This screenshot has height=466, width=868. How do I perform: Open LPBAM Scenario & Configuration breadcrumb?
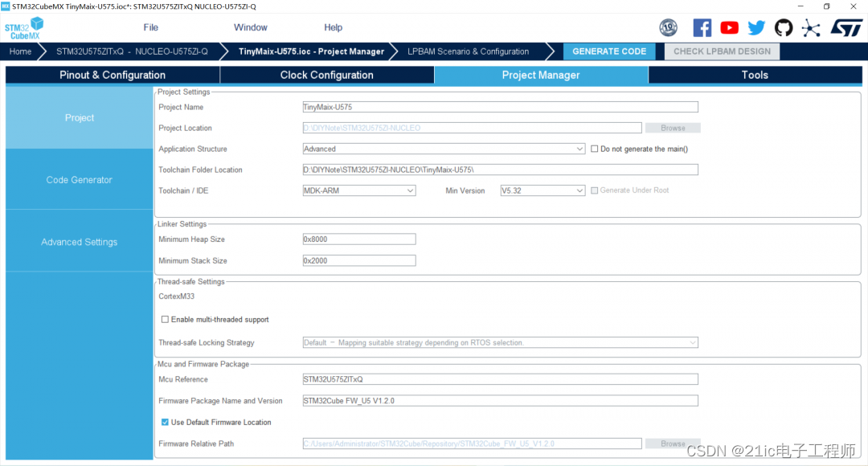pos(469,51)
